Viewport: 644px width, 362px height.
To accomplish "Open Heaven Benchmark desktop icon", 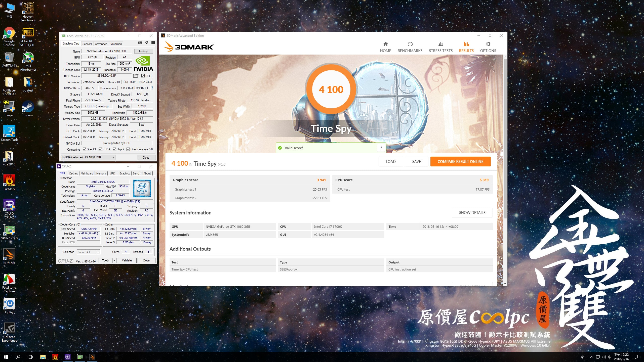I will tap(28, 12).
